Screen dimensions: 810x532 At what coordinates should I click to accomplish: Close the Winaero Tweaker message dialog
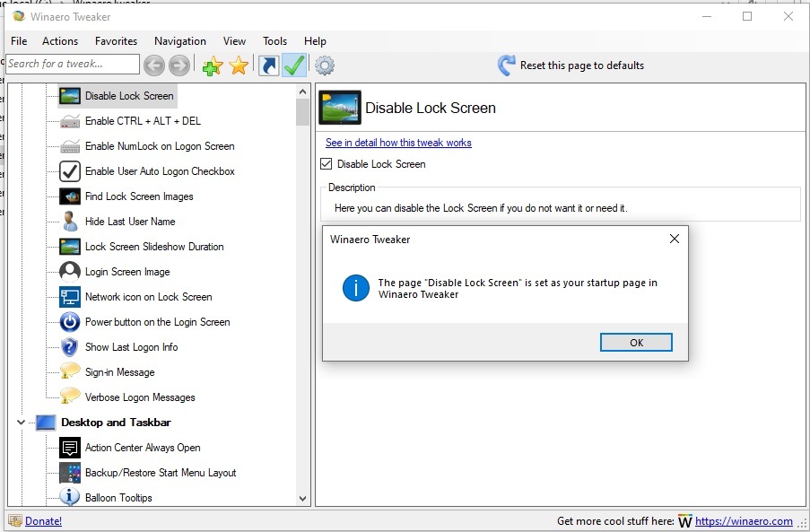(675, 239)
